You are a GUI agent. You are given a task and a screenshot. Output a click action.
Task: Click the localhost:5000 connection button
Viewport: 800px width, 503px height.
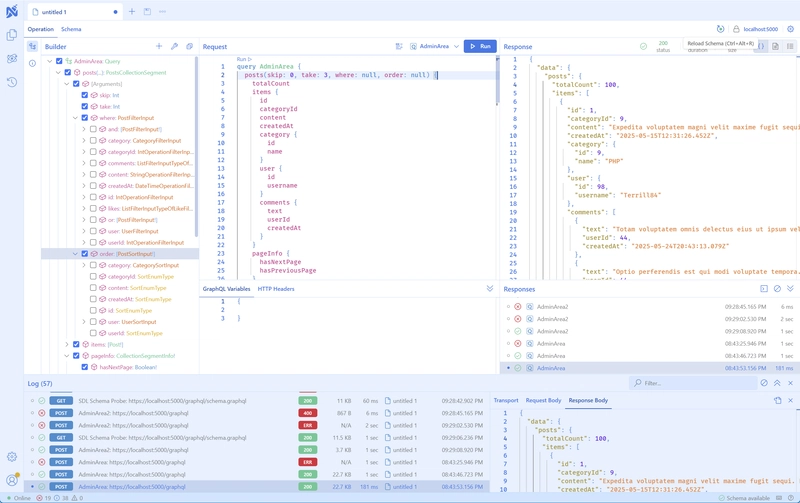tap(756, 29)
